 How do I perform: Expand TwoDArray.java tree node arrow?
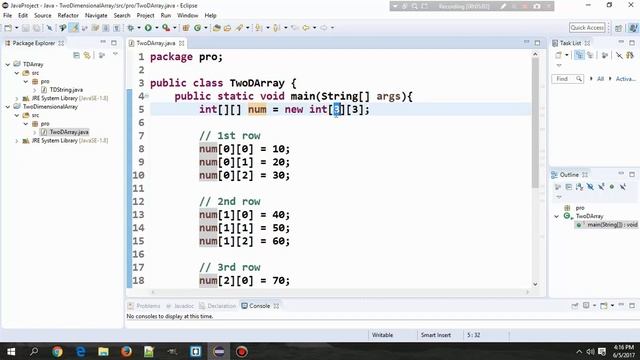(34, 132)
